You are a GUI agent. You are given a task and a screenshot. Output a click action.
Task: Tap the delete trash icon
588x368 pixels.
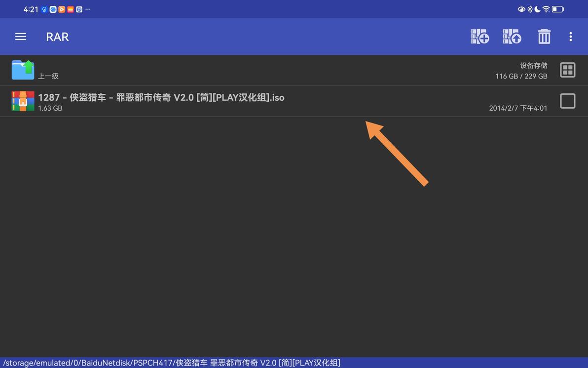click(x=544, y=36)
